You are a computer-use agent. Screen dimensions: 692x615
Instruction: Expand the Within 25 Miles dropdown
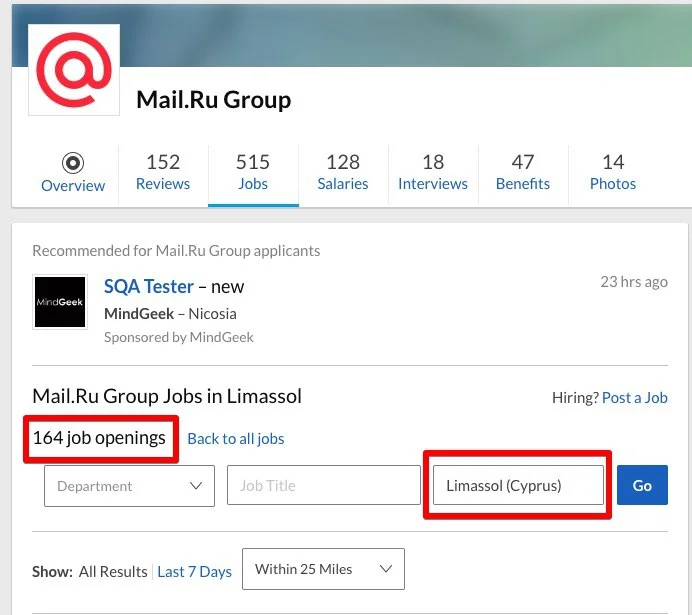(x=323, y=569)
